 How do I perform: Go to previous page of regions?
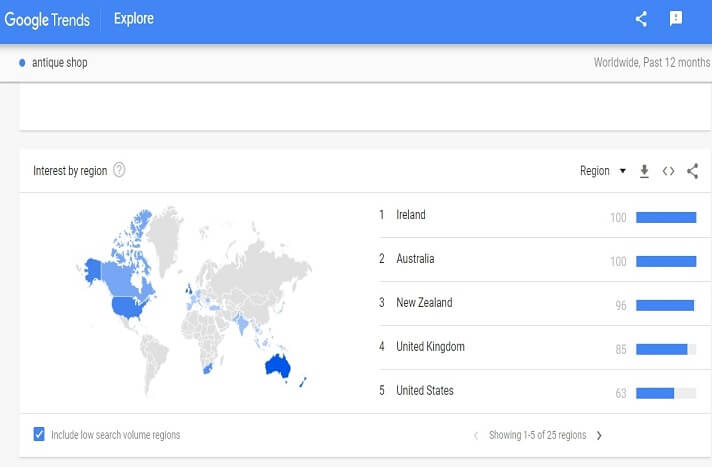coord(476,435)
